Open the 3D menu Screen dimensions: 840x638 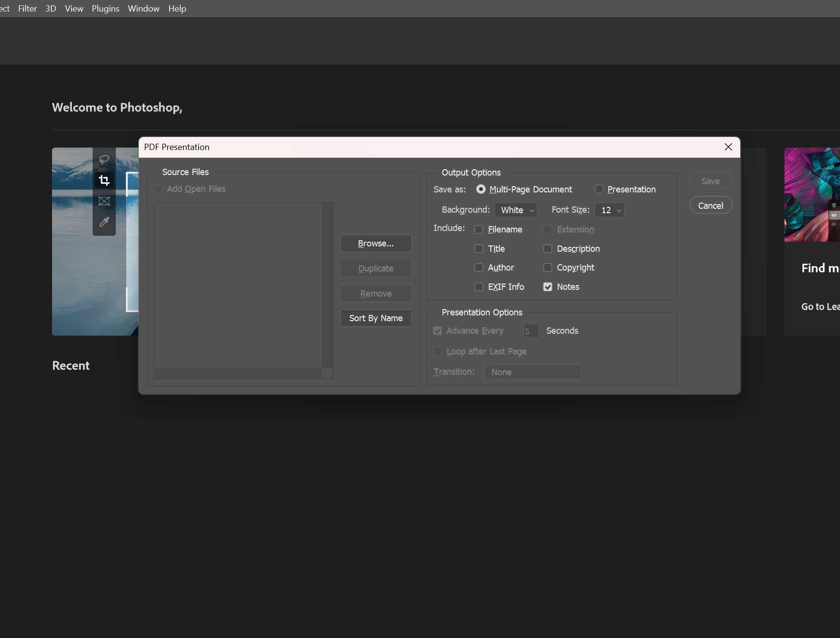pos(51,9)
